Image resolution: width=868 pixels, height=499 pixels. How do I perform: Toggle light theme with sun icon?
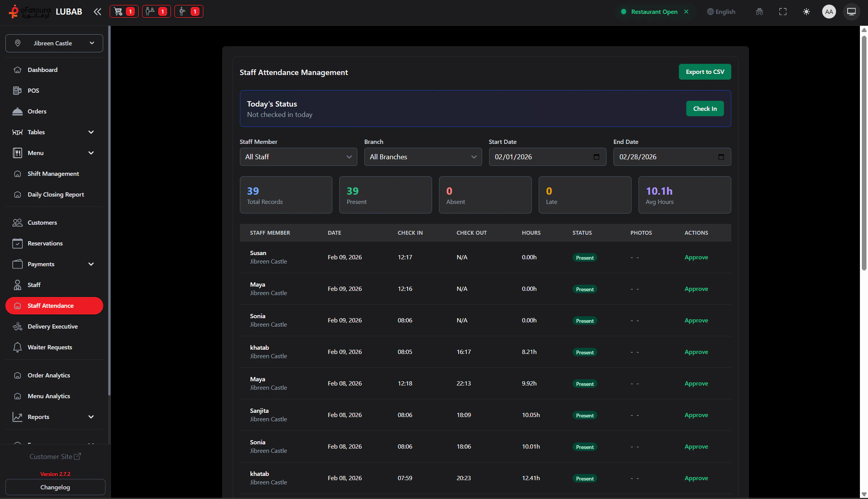point(806,12)
